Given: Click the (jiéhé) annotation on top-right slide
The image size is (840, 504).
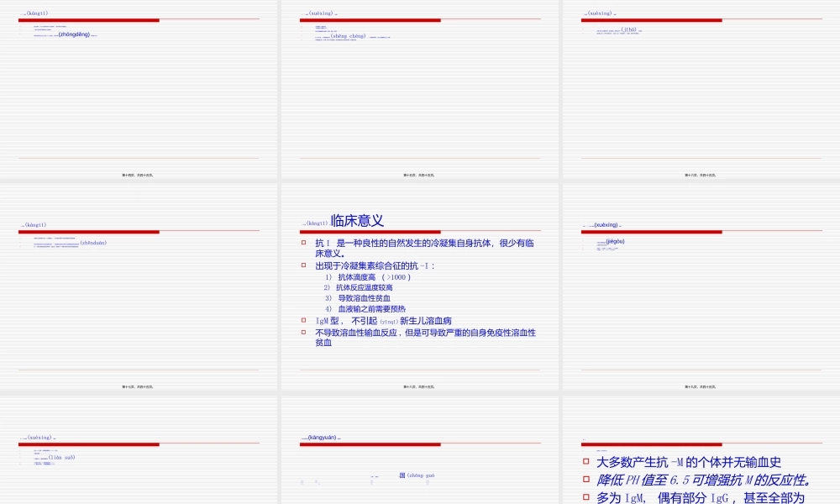Looking at the screenshot, I should pyautogui.click(x=628, y=29).
